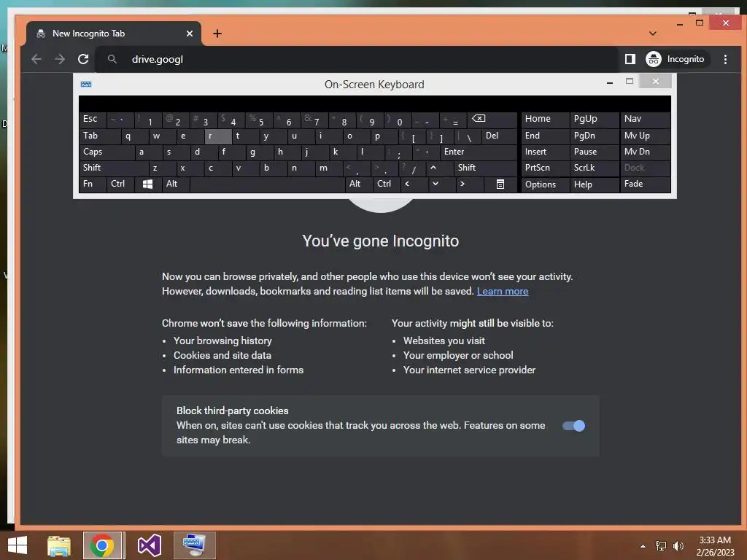Tap the Home key on keyboard
Image resolution: width=747 pixels, height=560 pixels.
(x=545, y=119)
